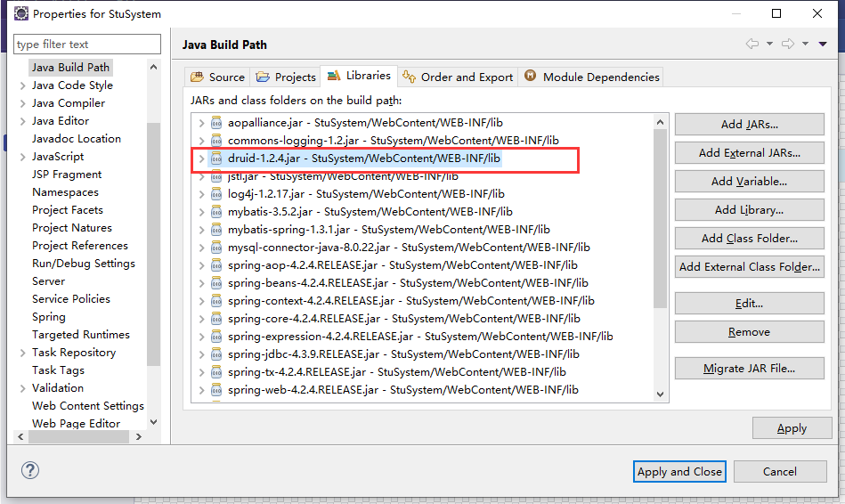The width and height of the screenshot is (845, 504).
Task: Click the Apply button
Action: (792, 428)
